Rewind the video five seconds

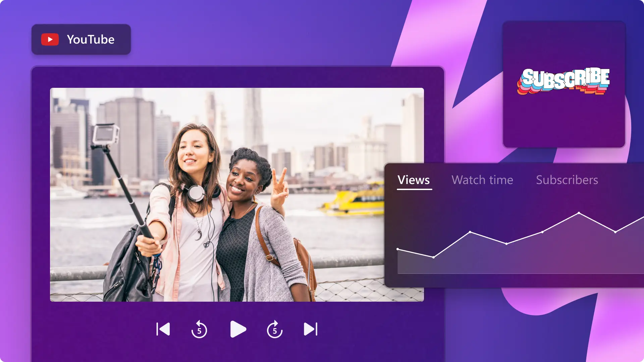click(200, 329)
